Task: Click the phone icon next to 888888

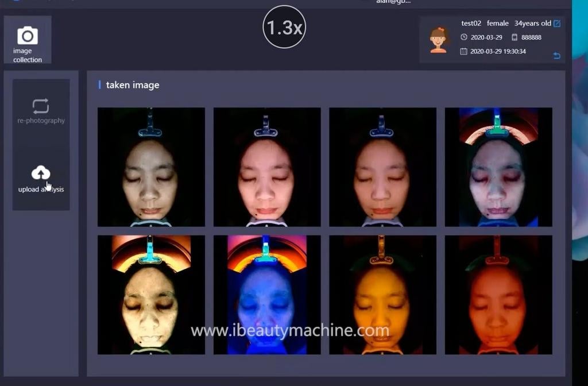Action: (x=514, y=37)
